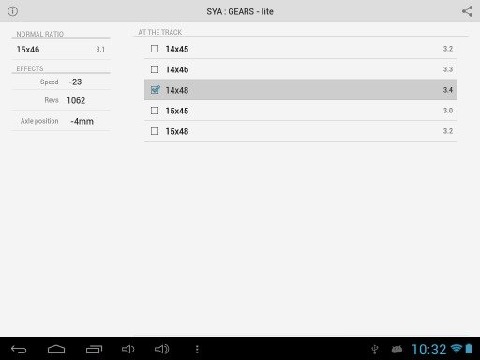Screen dimensions: 480x360
Task: Click ratio value 3.0 on 15x45 row
Action: (x=448, y=110)
